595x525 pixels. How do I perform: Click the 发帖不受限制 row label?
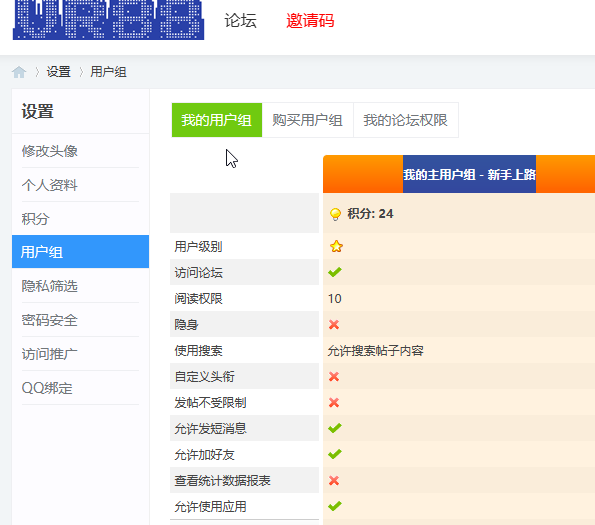210,402
